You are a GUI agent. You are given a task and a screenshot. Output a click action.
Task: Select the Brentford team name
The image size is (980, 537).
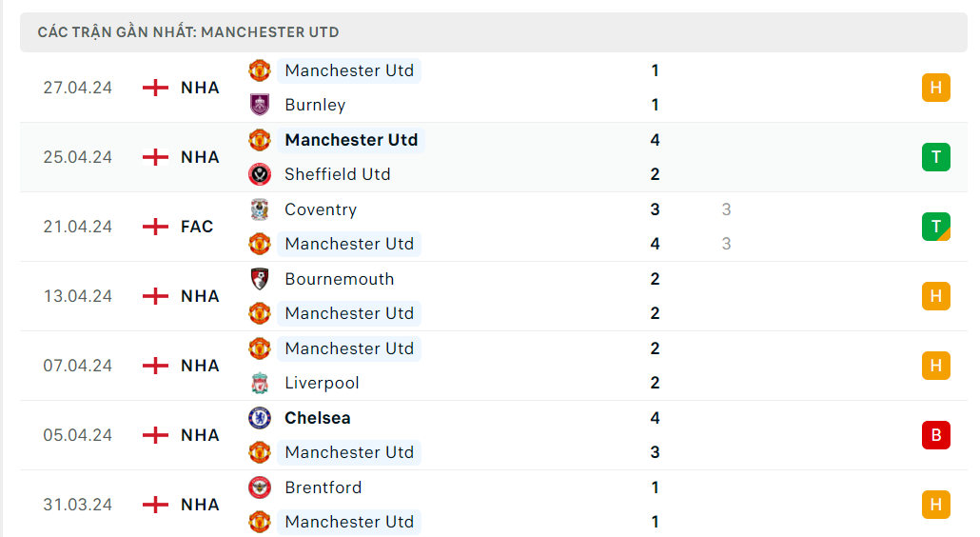pos(323,487)
